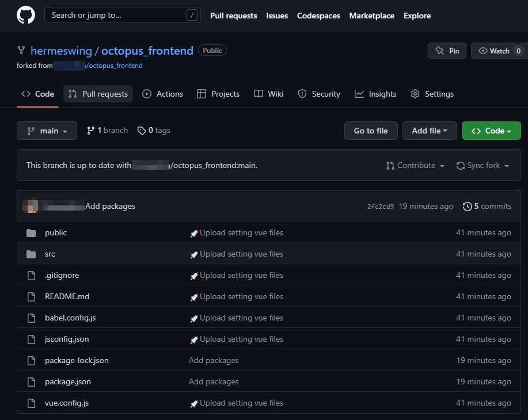
Task: Expand the Sync fork dropdown
Action: 483,166
